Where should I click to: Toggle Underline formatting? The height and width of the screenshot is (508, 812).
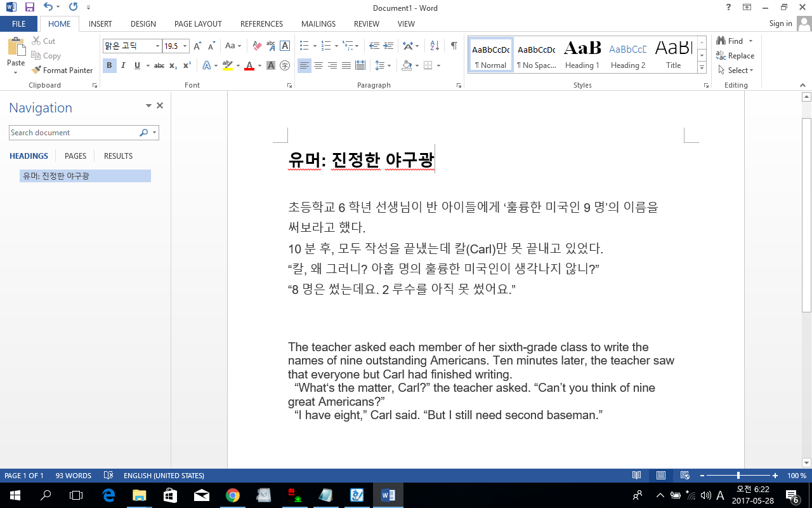coord(137,65)
